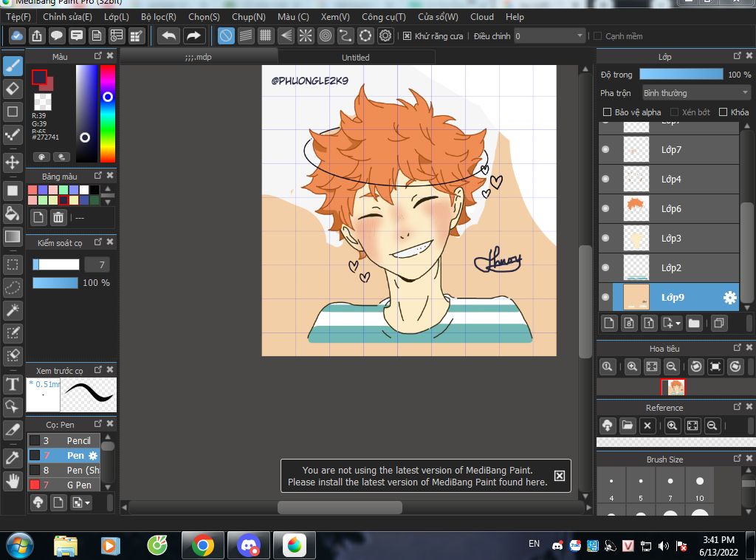Hide layer Lớp4
Screen dimensions: 756x560
[x=605, y=179]
